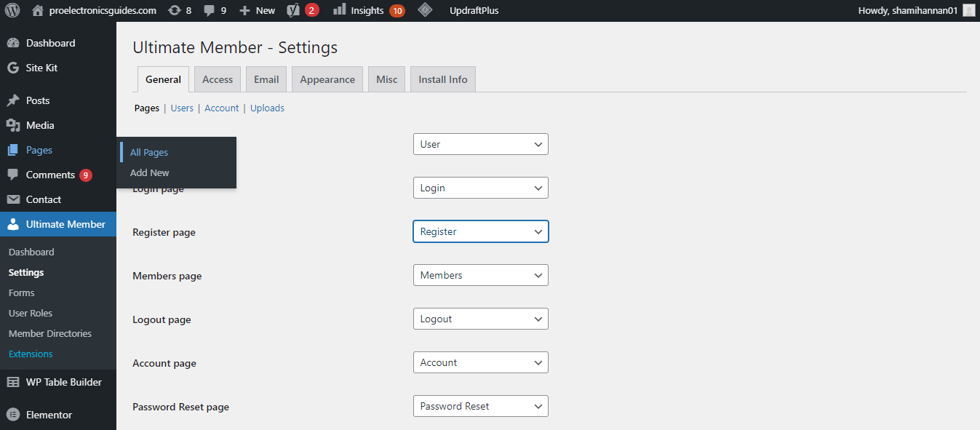This screenshot has width=980, height=430.
Task: Click the Extensions link under Ultimate Member
Action: tap(30, 354)
